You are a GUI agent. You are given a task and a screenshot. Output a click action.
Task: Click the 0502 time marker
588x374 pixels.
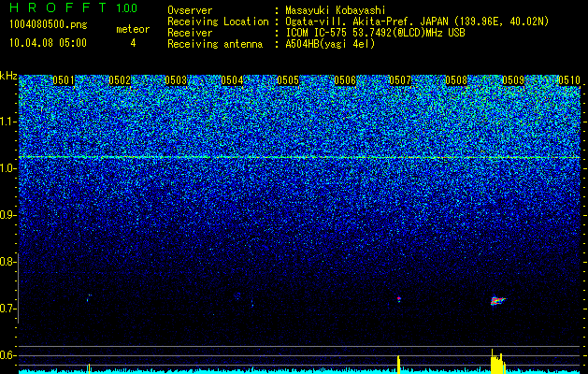tap(120, 80)
